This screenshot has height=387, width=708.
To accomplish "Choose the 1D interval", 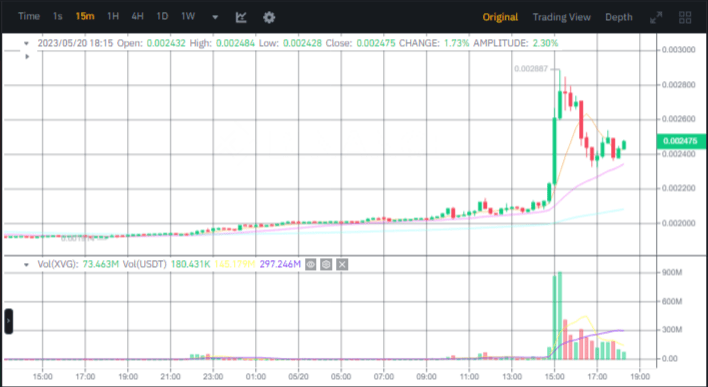I will pos(162,17).
